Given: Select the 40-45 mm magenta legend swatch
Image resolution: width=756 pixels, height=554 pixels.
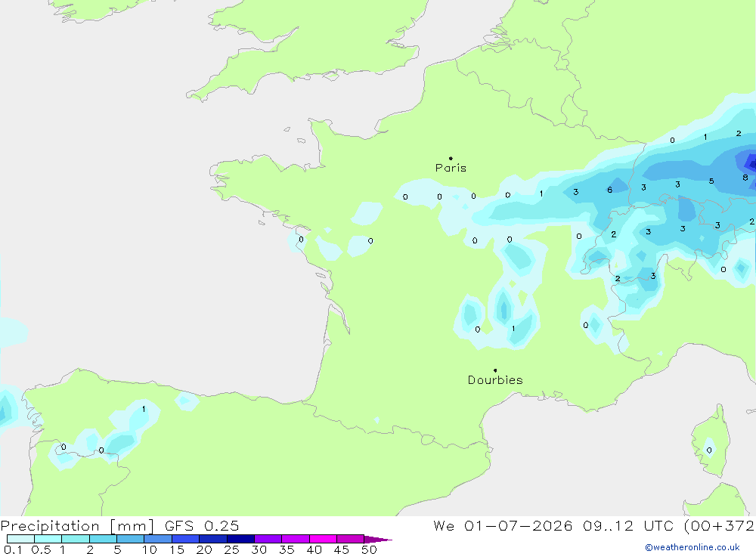Looking at the screenshot, I should (323, 539).
